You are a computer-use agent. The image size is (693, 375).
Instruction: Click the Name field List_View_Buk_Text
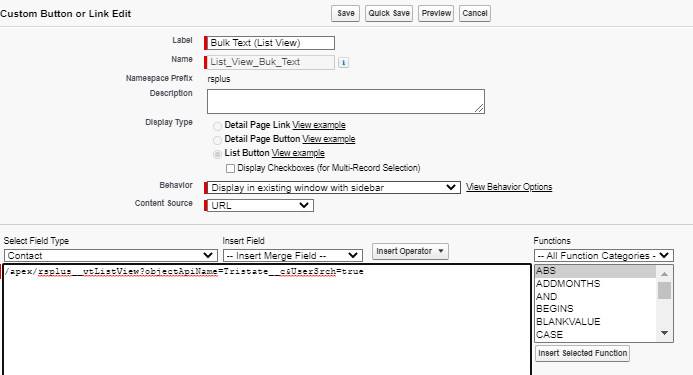tap(271, 62)
